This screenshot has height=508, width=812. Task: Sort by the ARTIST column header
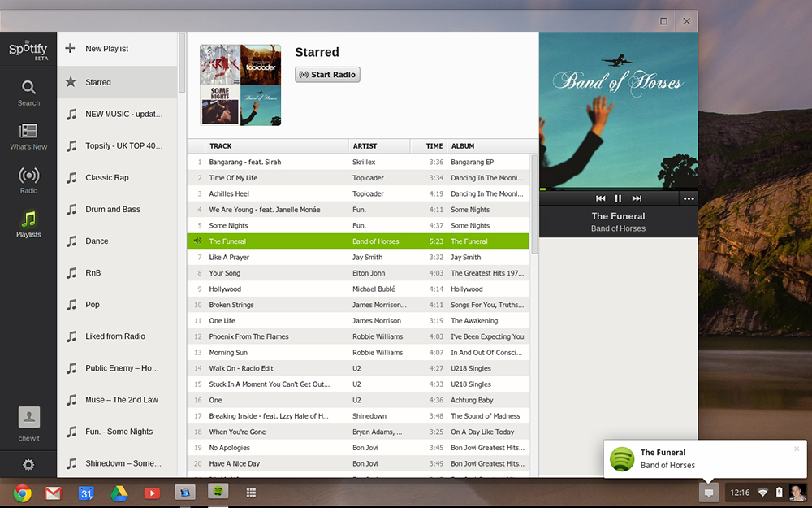pyautogui.click(x=379, y=146)
